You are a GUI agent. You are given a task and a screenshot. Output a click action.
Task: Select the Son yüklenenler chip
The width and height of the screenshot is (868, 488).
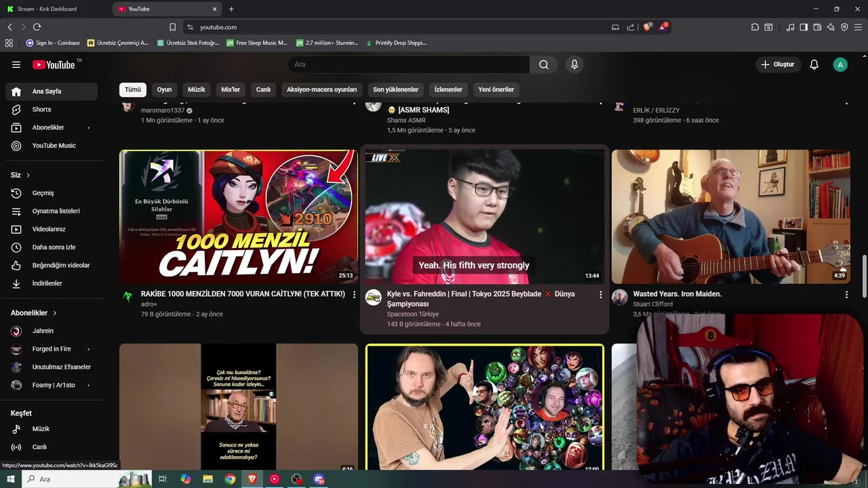point(396,89)
